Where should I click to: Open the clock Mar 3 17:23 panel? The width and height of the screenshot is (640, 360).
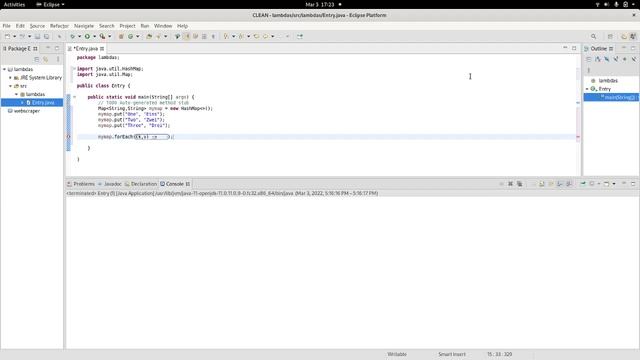(x=320, y=4)
